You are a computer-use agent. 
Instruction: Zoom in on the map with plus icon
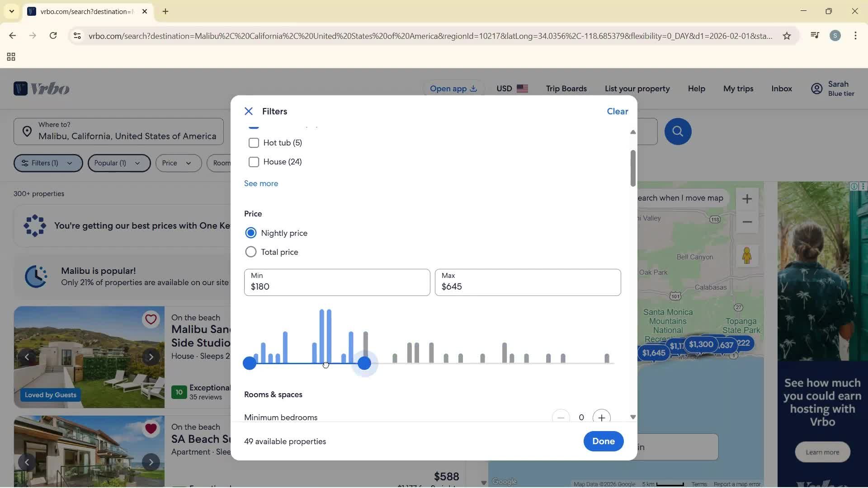pyautogui.click(x=747, y=199)
